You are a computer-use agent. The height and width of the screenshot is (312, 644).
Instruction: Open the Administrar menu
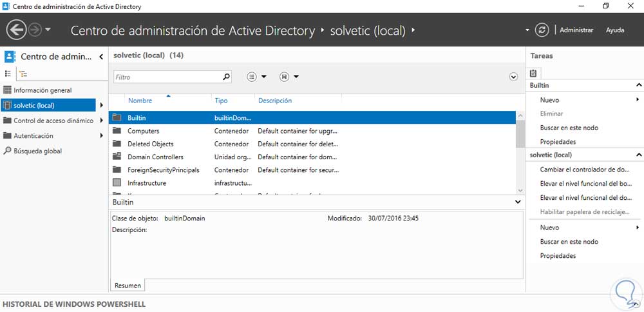click(x=576, y=30)
